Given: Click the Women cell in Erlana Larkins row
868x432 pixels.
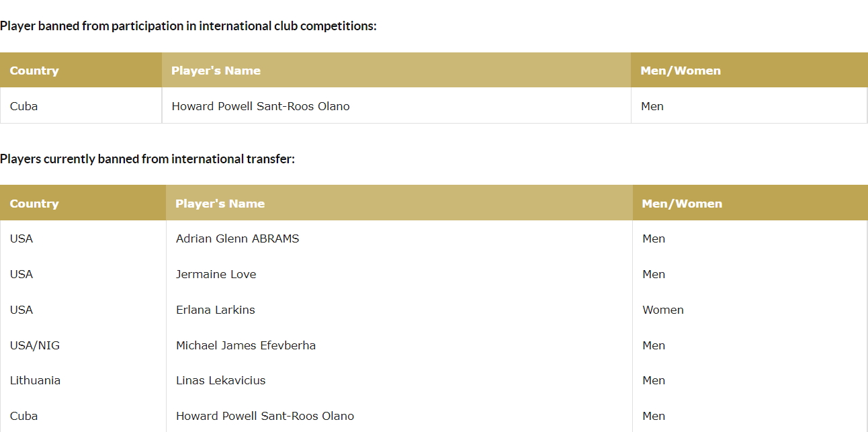Looking at the screenshot, I should click(662, 310).
